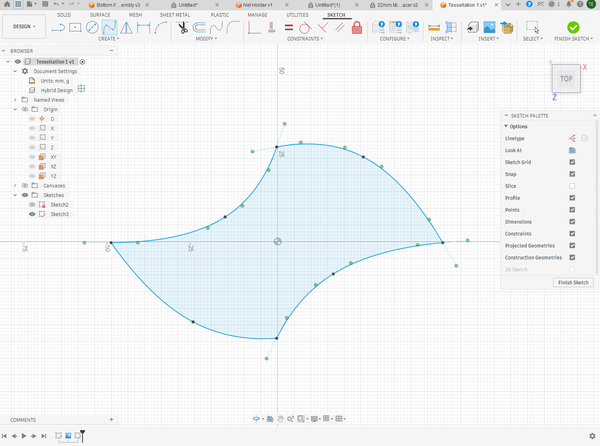Click the timeline end marker

click(82, 436)
